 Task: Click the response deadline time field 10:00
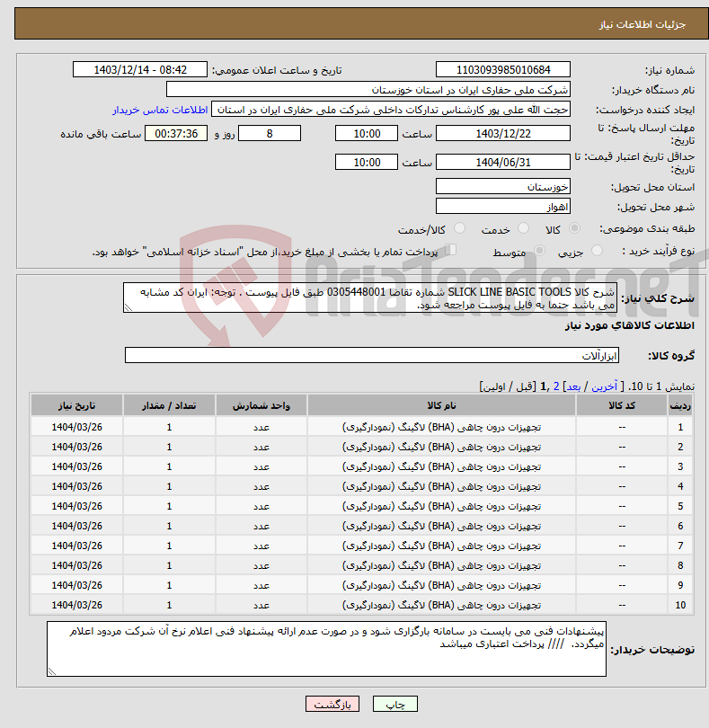[x=367, y=134]
